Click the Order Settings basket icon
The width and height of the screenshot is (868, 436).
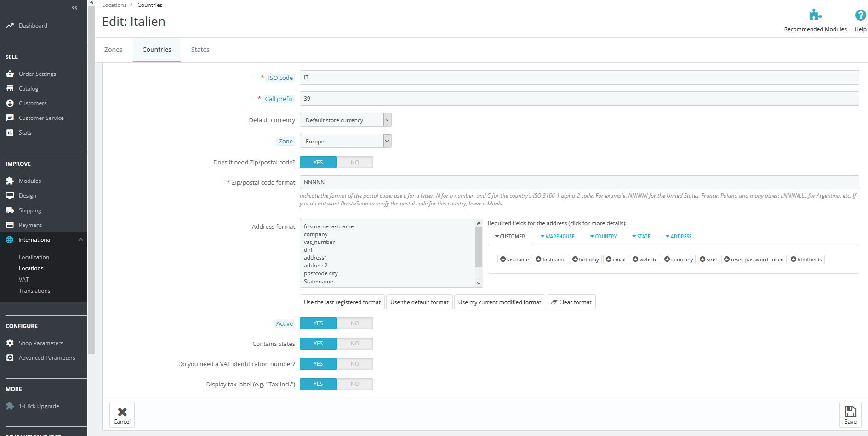tap(10, 74)
